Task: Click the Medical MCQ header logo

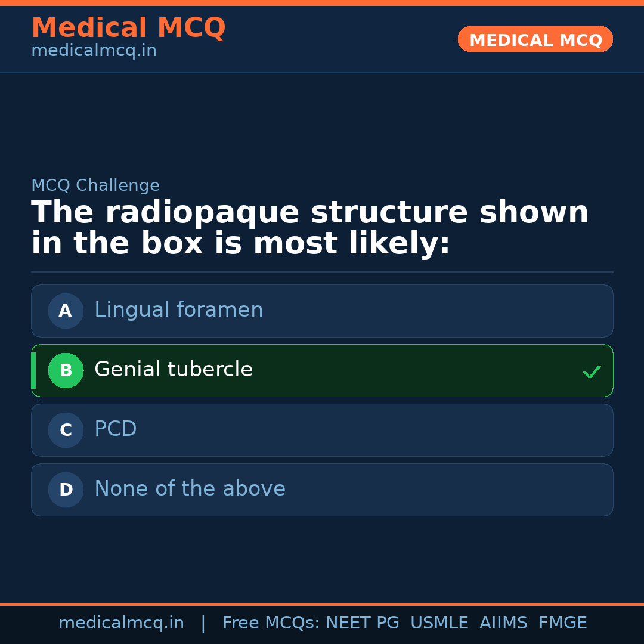Action: click(x=128, y=27)
